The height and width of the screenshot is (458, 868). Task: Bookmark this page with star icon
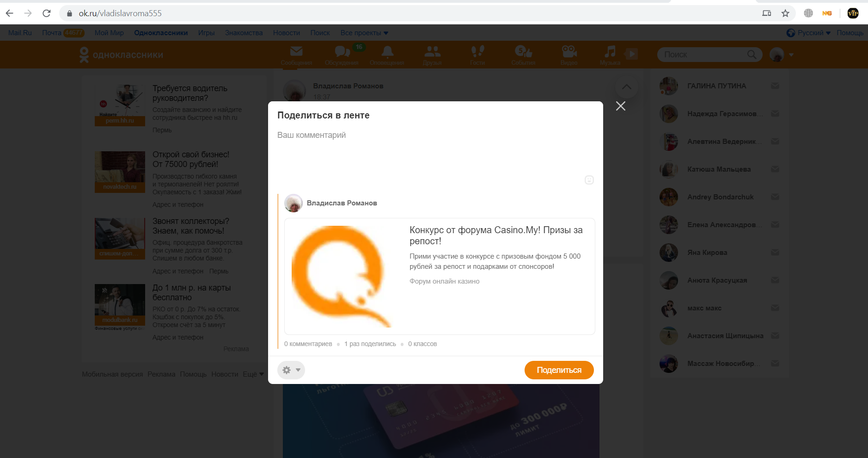pyautogui.click(x=785, y=13)
